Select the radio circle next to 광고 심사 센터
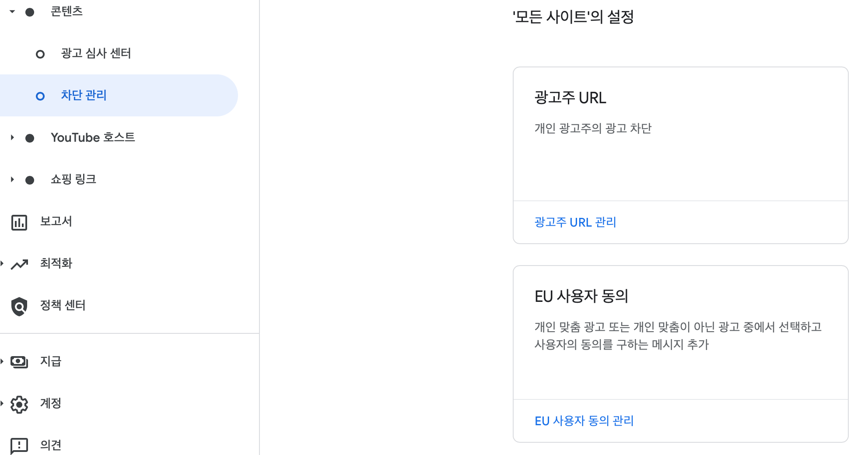The image size is (868, 455). click(41, 54)
